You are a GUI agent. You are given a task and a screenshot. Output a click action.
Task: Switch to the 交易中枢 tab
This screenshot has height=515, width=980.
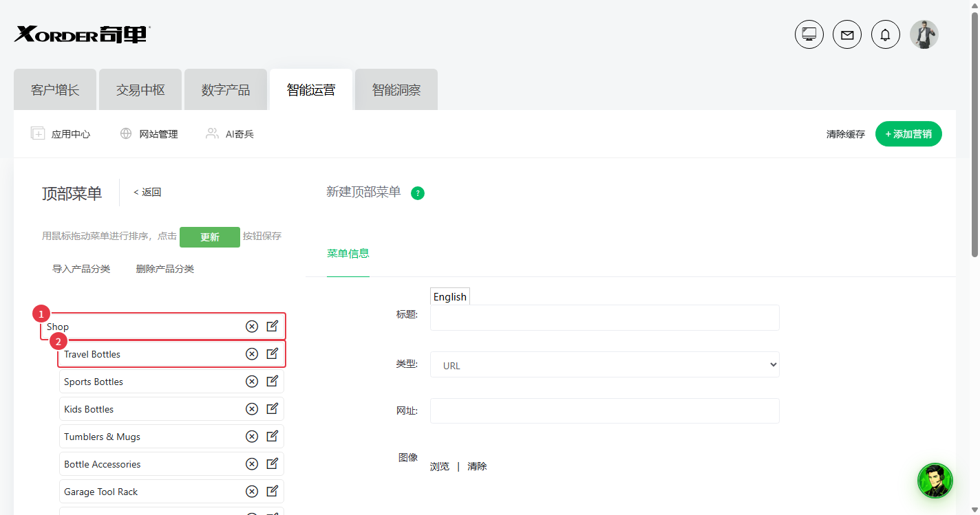point(140,89)
